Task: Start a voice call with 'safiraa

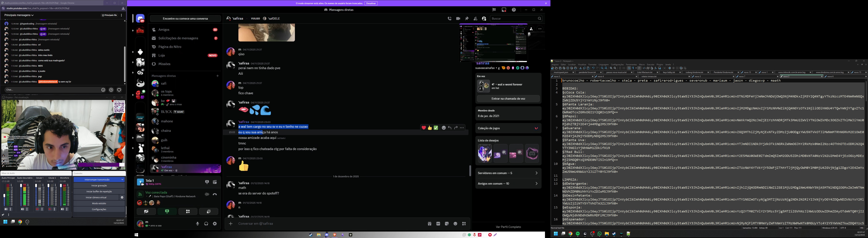Action: click(x=450, y=18)
